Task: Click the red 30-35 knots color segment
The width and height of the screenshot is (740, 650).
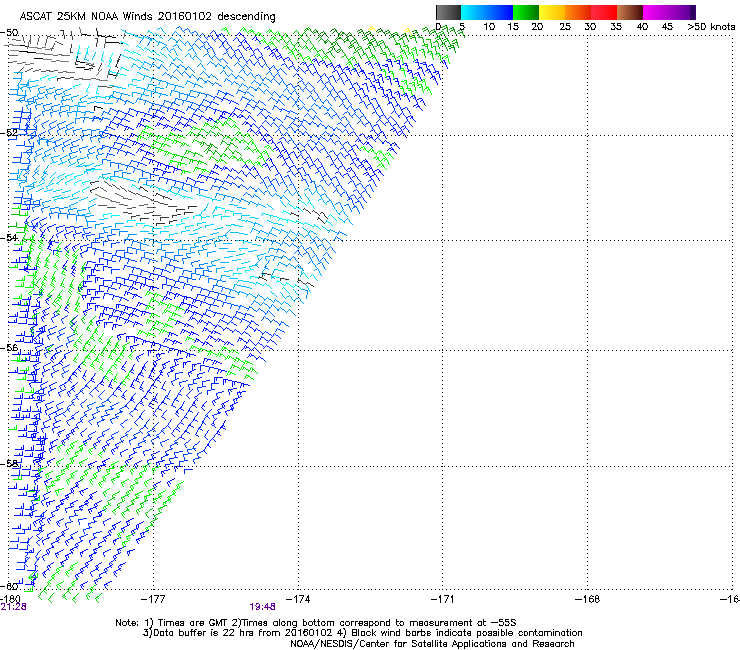Action: [604, 12]
